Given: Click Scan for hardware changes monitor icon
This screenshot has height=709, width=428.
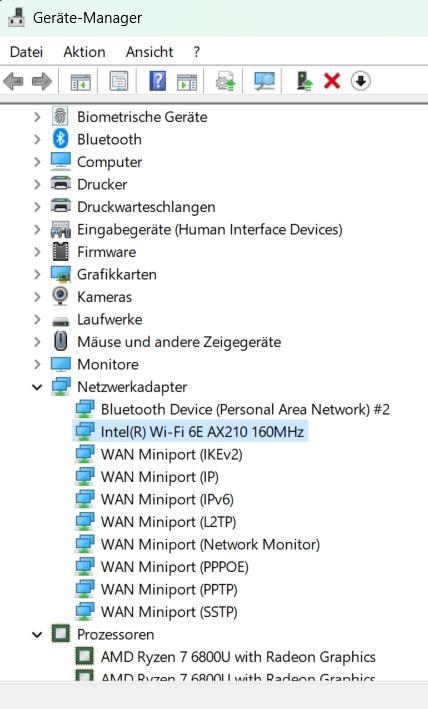Looking at the screenshot, I should 264,82.
